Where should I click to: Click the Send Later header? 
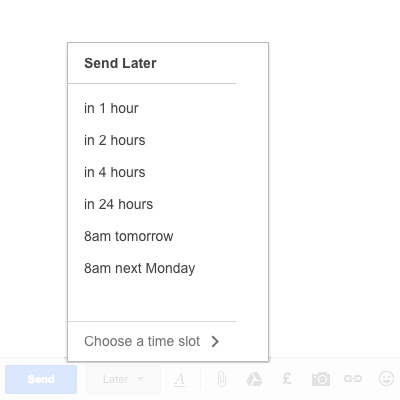[x=120, y=63]
